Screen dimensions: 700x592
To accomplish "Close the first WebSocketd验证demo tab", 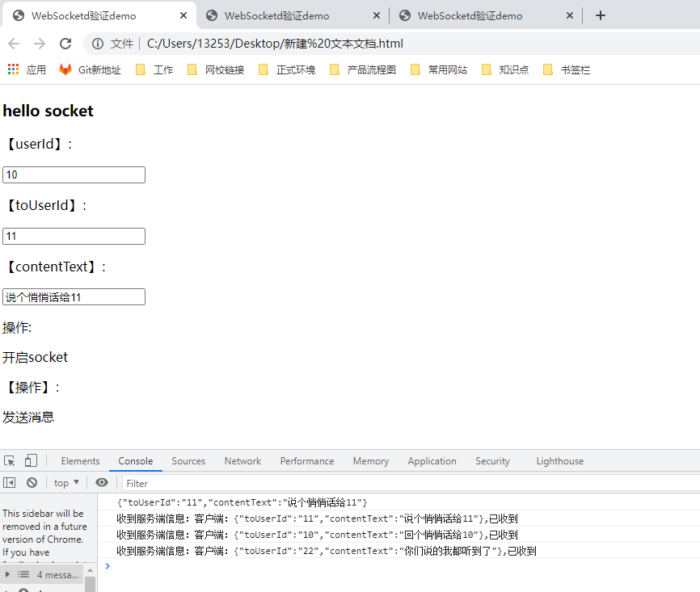I will pos(183,15).
